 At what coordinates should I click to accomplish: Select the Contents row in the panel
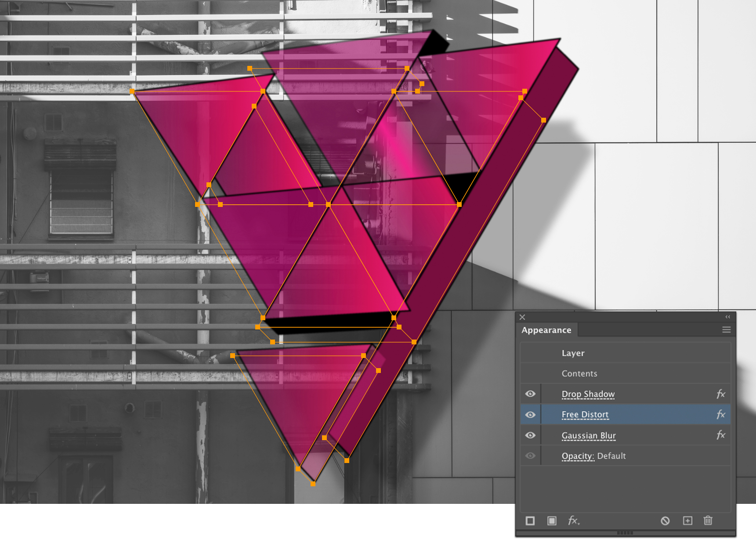coord(579,373)
